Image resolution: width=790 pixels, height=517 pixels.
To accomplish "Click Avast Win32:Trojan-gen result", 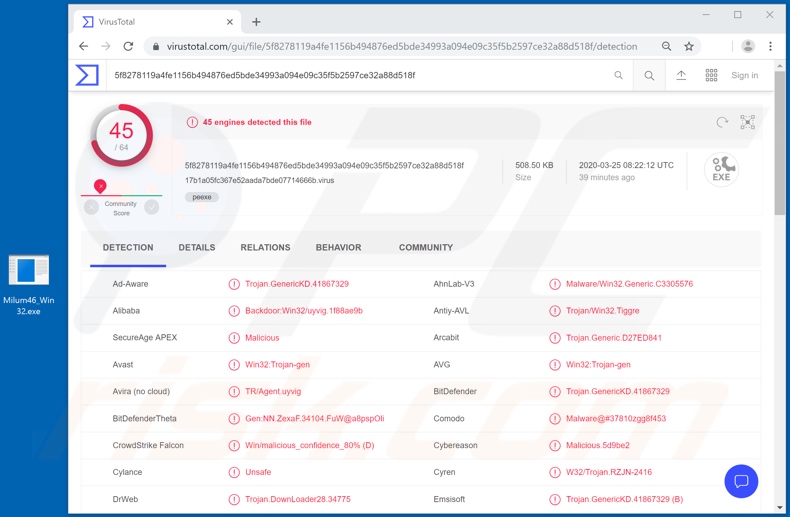I will 277,365.
